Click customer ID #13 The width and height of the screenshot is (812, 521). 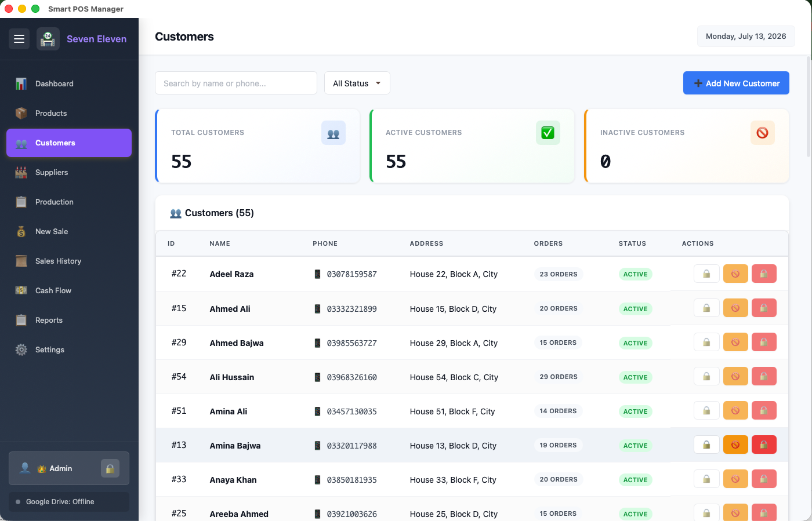point(179,445)
